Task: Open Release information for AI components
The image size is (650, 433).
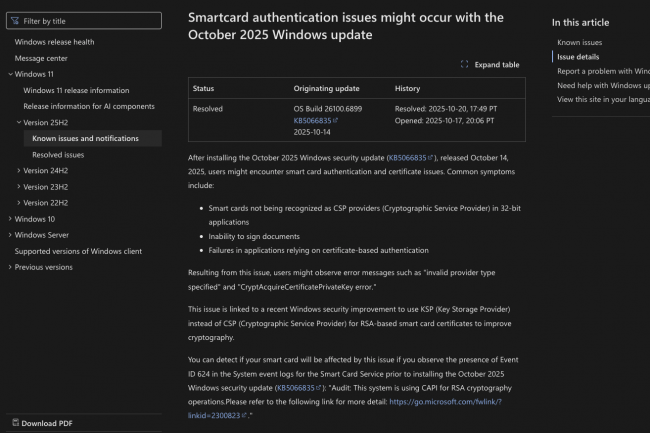Action: pos(89,106)
